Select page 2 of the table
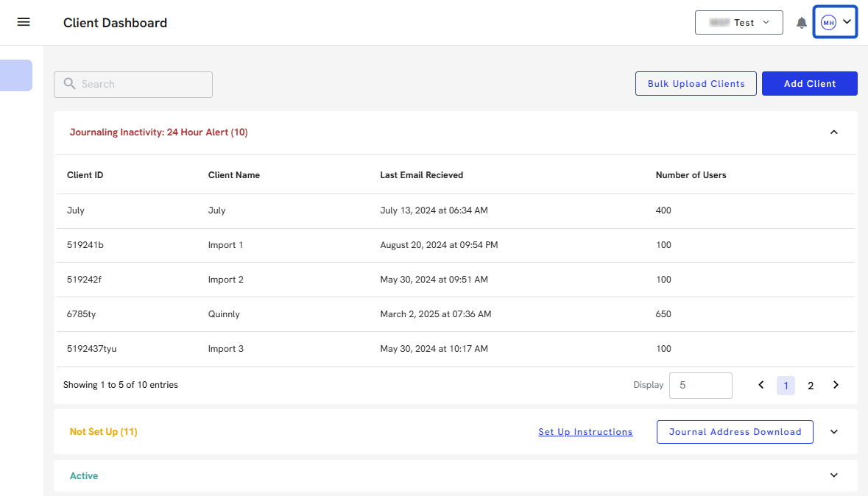The width and height of the screenshot is (868, 496). (x=811, y=386)
